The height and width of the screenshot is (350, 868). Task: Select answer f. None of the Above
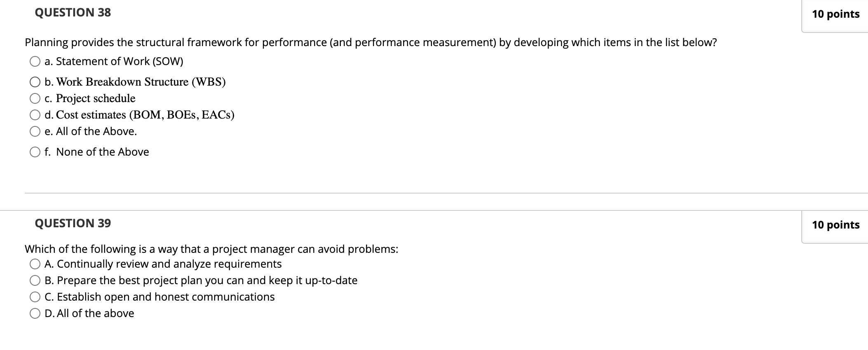(35, 152)
